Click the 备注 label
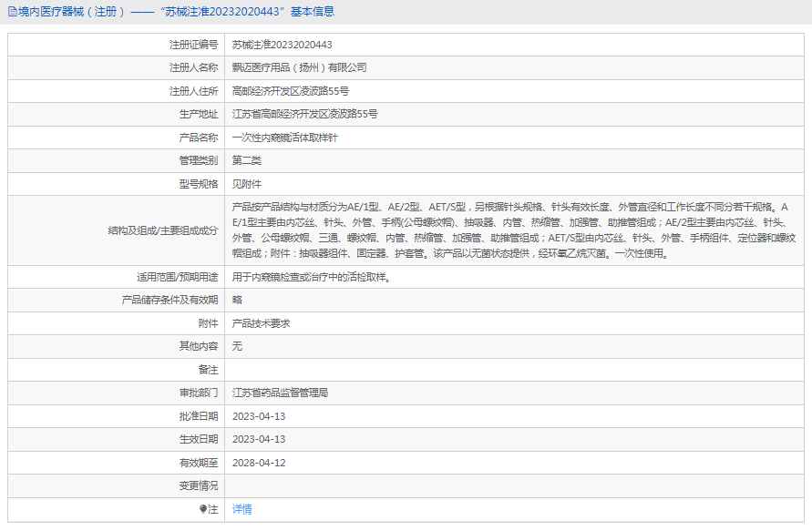 coord(208,370)
